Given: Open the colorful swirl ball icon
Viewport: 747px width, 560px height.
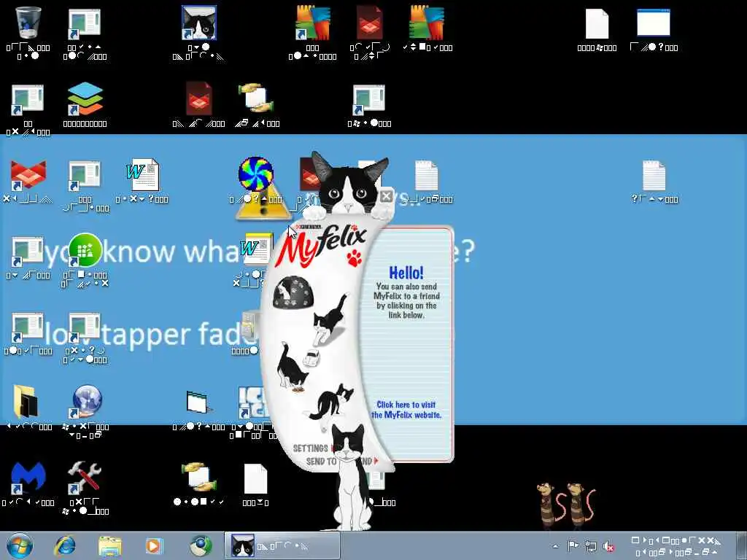Looking at the screenshot, I should pos(256,174).
